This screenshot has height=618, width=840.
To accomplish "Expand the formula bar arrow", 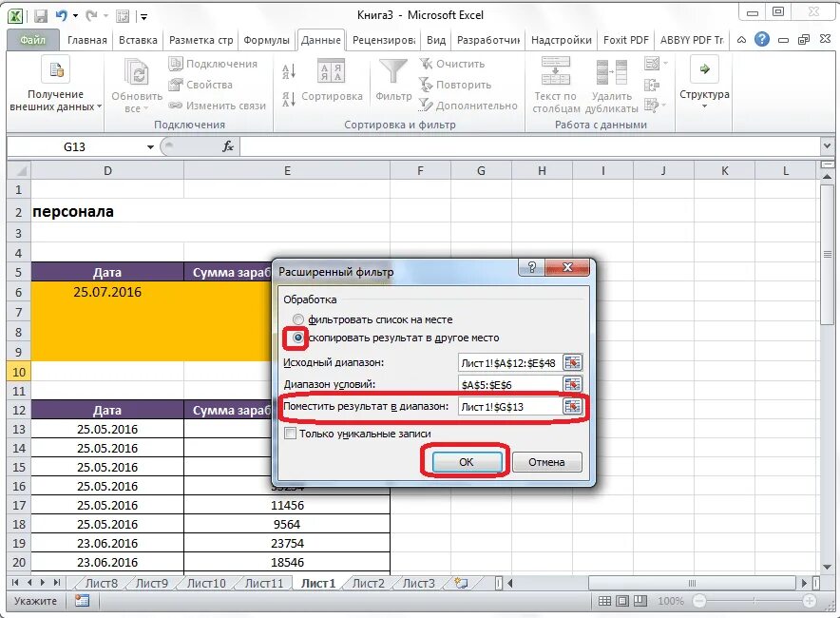I will click(827, 145).
